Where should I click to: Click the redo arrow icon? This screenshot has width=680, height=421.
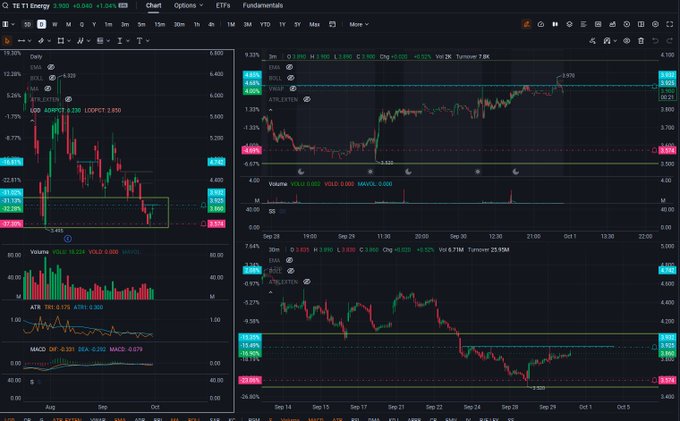pyautogui.click(x=670, y=41)
